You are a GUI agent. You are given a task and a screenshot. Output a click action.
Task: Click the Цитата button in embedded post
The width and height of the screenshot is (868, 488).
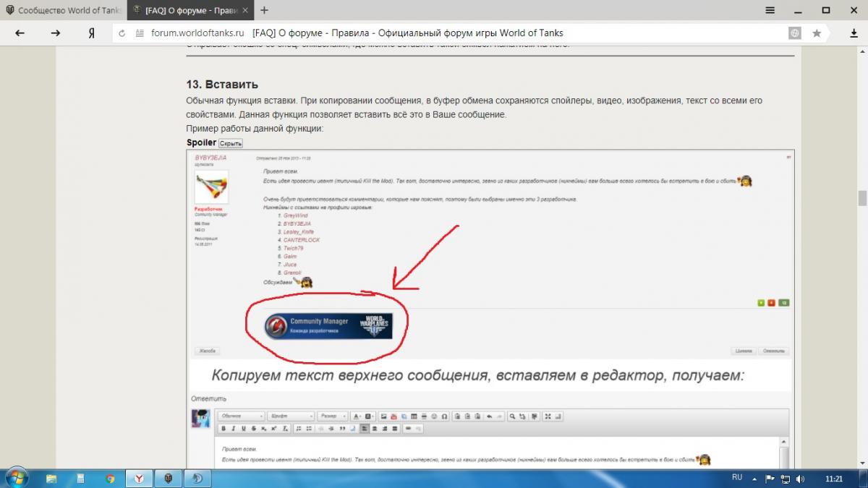(x=744, y=351)
